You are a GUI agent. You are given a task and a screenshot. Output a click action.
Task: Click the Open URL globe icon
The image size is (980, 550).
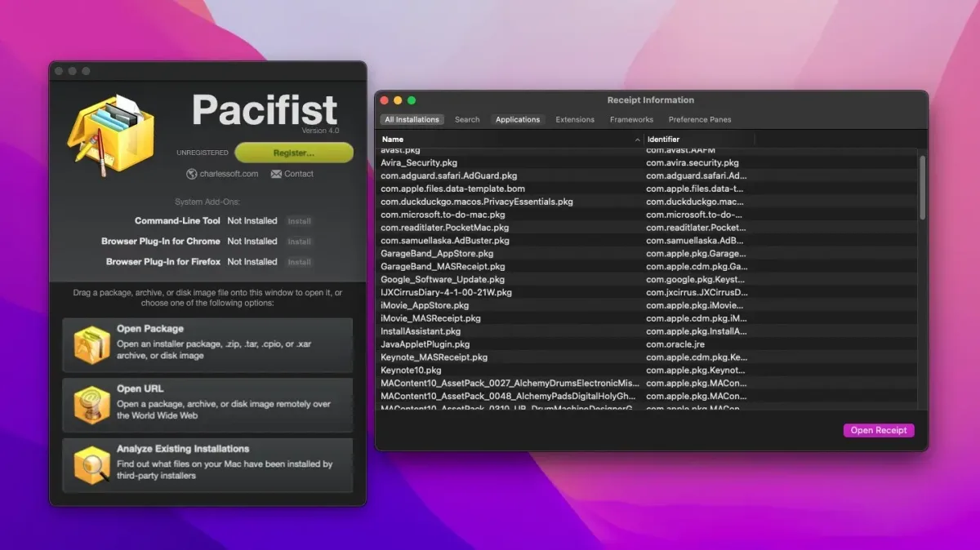coord(91,405)
